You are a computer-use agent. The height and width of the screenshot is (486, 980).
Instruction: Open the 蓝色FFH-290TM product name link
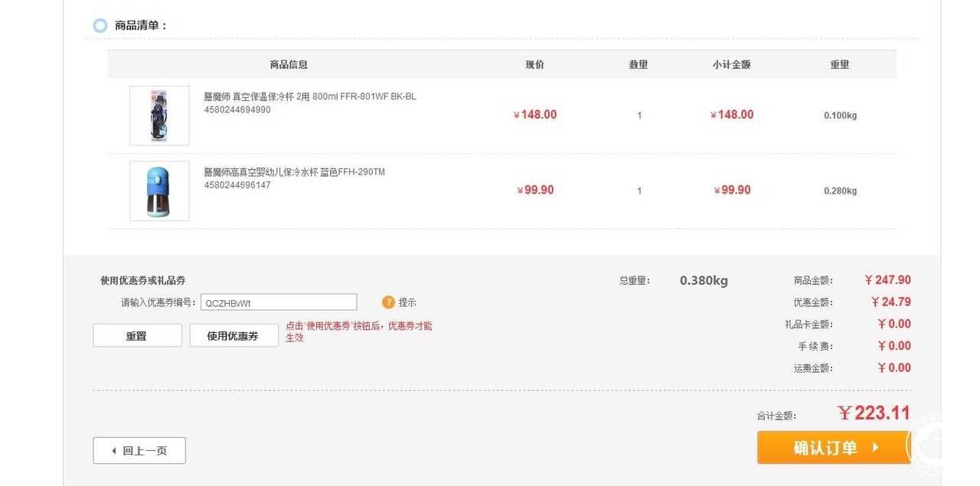pos(294,172)
